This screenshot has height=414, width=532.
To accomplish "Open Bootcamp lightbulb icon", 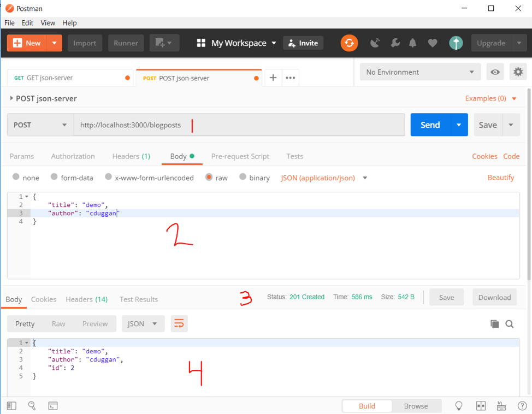I will (459, 406).
